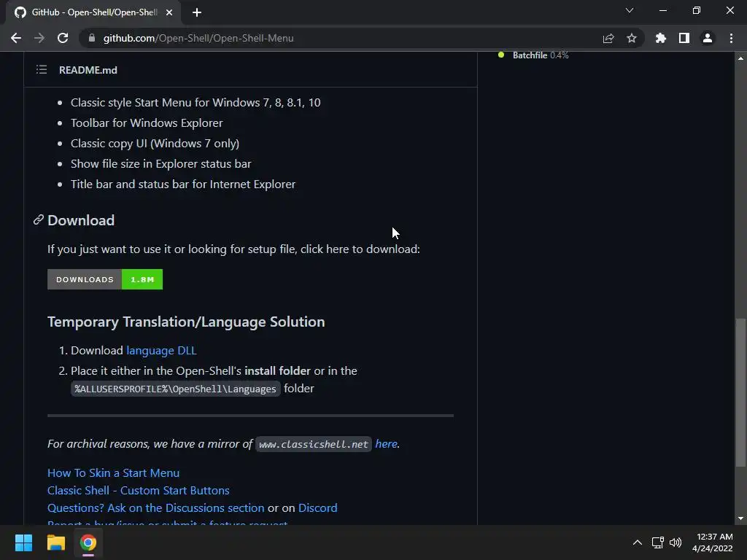Open Chrome's three-dot menu
Screen dimensions: 747x560
pyautogui.click(x=731, y=38)
